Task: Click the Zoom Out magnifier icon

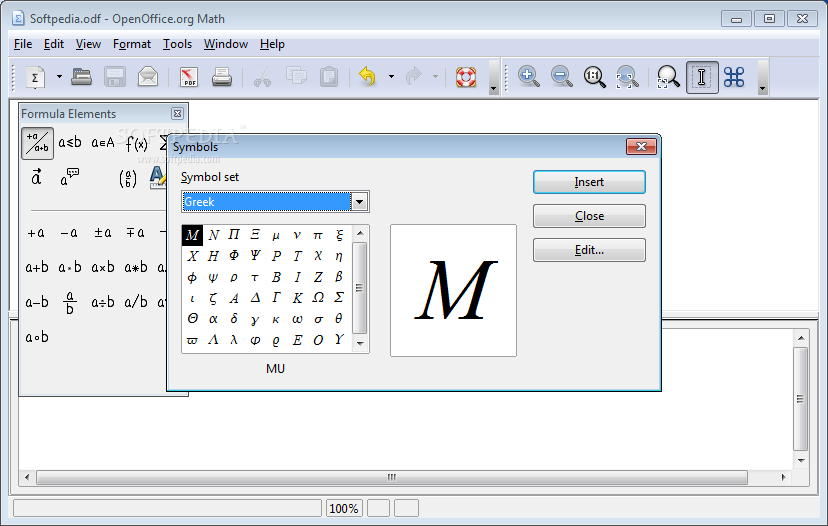Action: click(561, 77)
